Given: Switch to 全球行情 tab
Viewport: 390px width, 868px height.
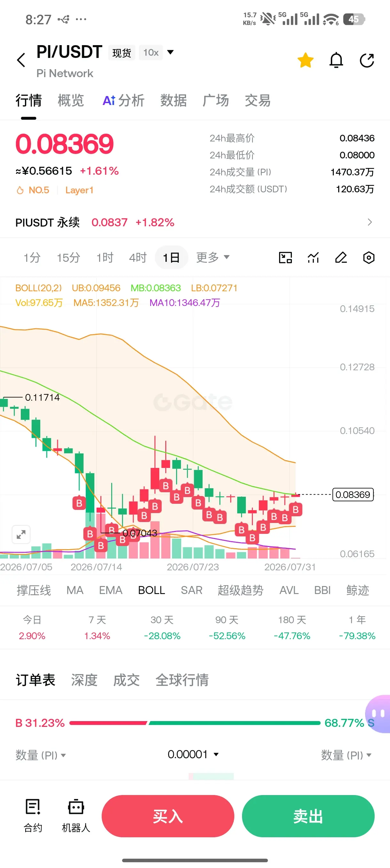Looking at the screenshot, I should pyautogui.click(x=182, y=680).
